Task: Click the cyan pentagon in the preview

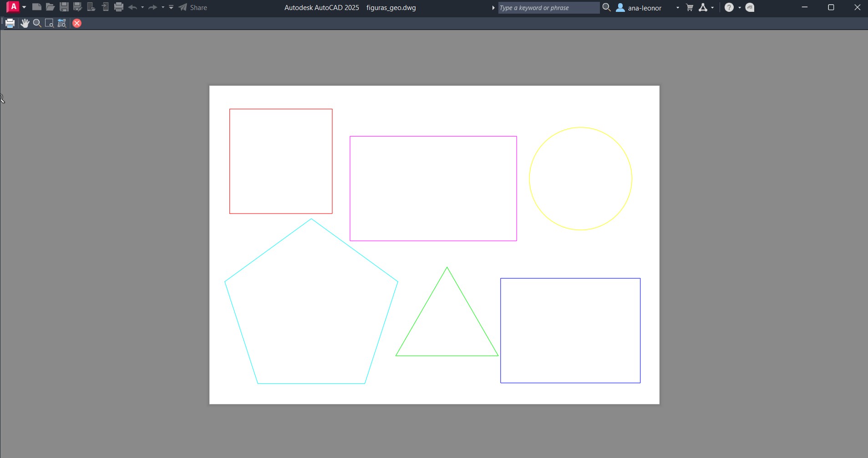Action: tap(311, 301)
